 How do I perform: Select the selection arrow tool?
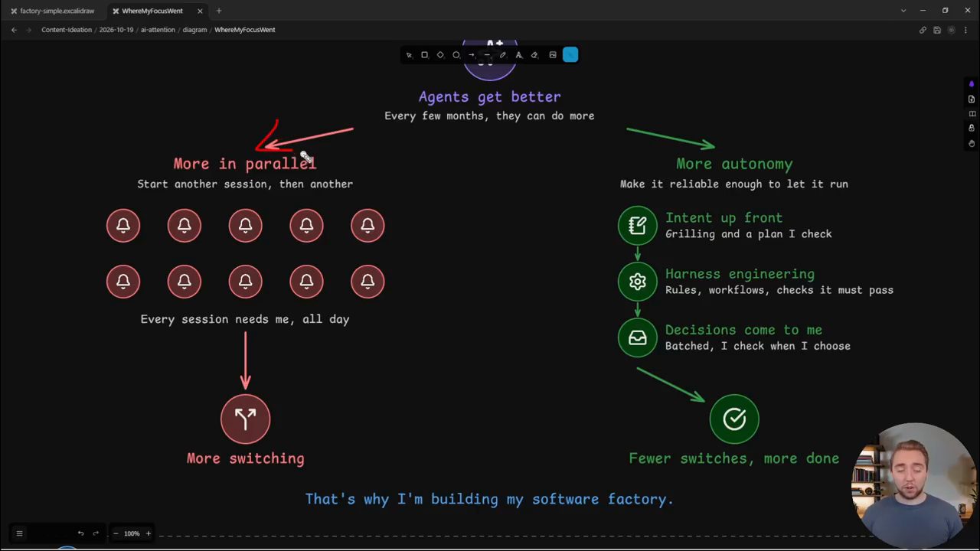coord(409,55)
